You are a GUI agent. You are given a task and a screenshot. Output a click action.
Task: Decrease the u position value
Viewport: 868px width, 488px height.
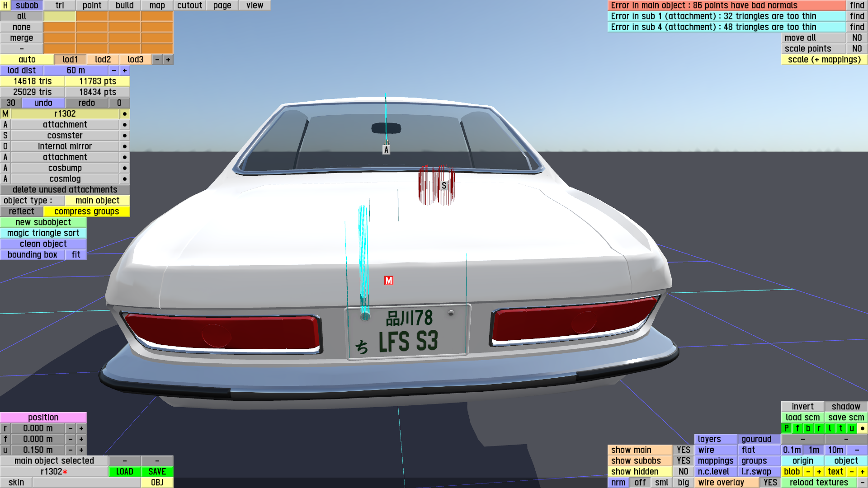point(71,450)
